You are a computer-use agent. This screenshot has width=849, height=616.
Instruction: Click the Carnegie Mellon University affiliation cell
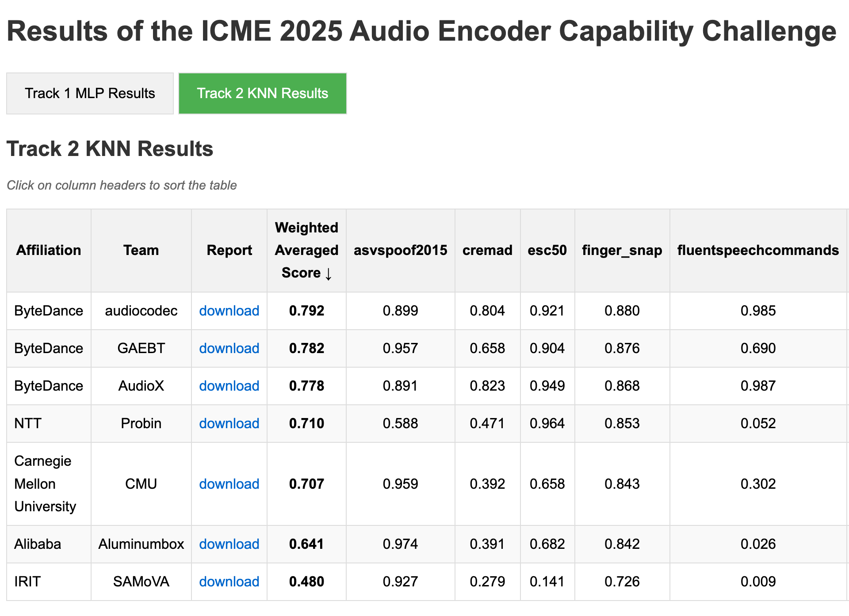click(x=45, y=484)
